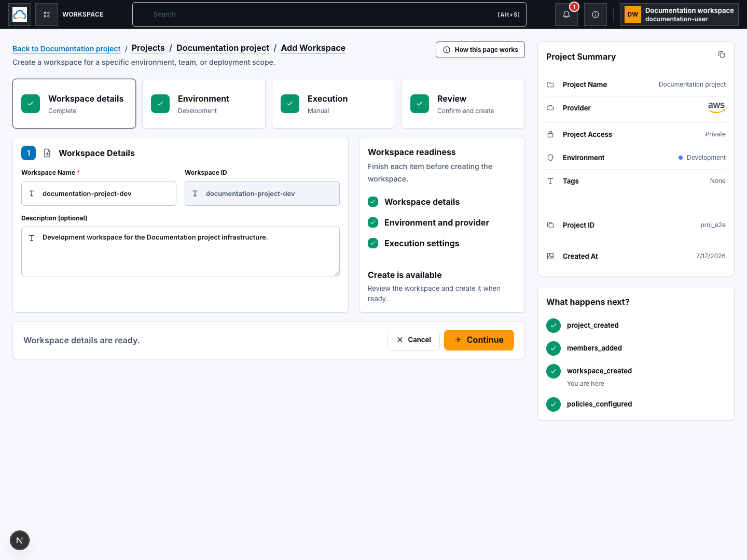Click the copy icon beside Project ID
This screenshot has height=560, width=747.
pyautogui.click(x=550, y=225)
